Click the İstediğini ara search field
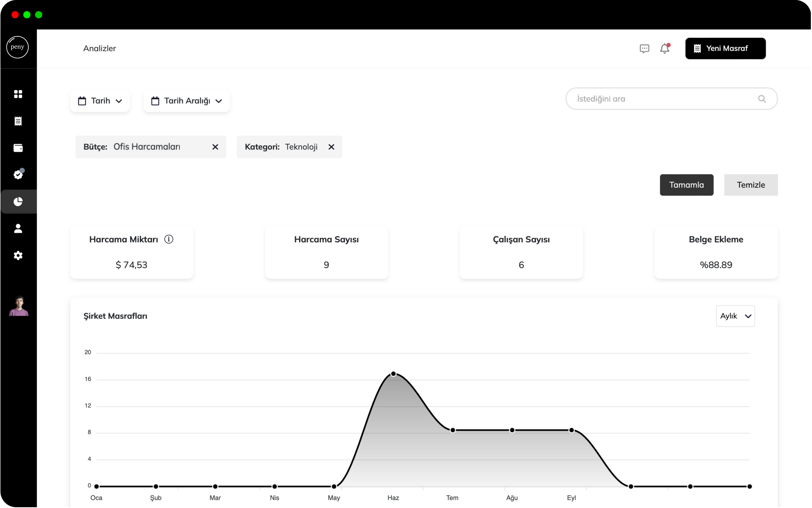 (x=672, y=99)
